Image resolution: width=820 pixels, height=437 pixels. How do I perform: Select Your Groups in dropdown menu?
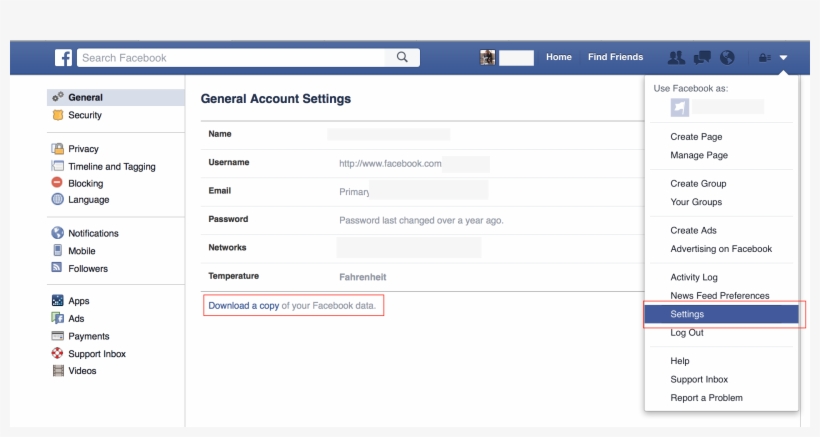click(x=696, y=202)
